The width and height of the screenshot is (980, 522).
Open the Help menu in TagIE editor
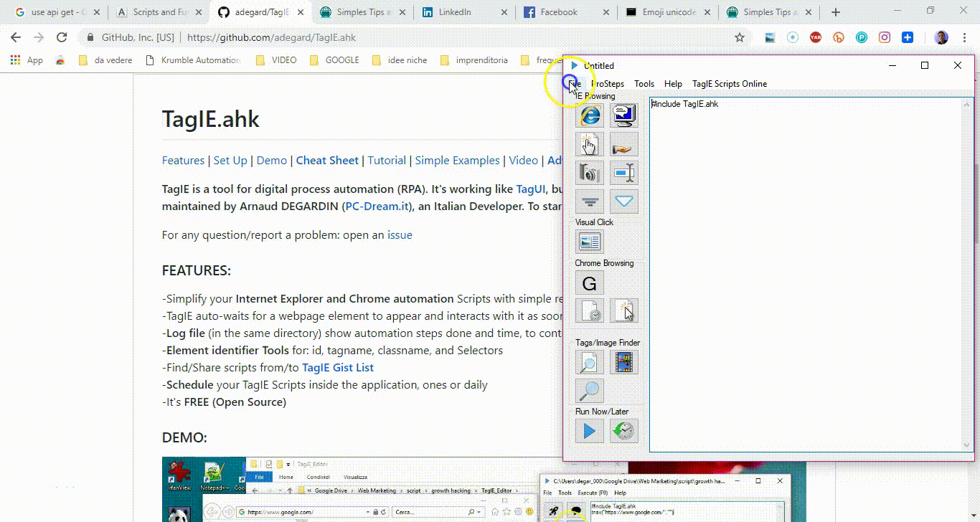[673, 84]
